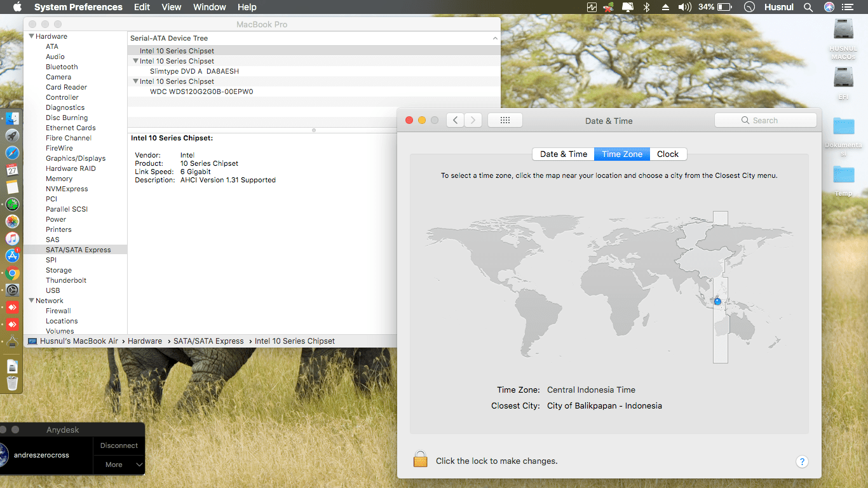Open the battery status menu
This screenshot has height=488, width=868.
tap(715, 7)
